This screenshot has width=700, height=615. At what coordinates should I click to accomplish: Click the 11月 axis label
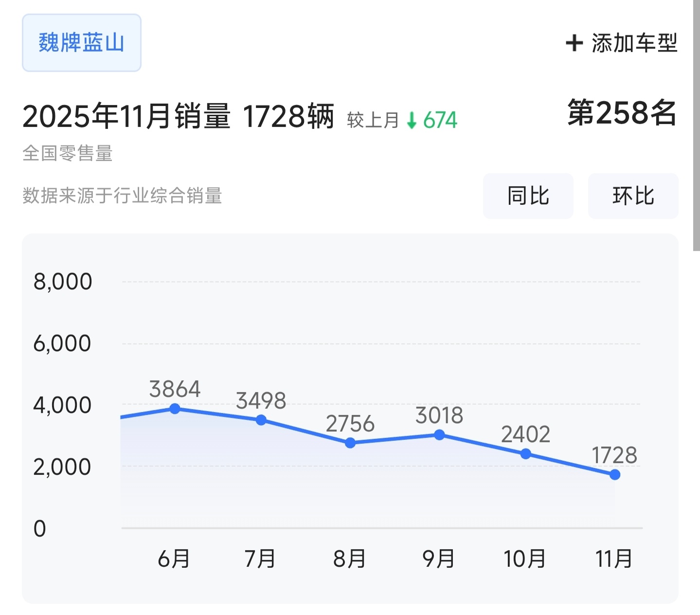tap(614, 559)
